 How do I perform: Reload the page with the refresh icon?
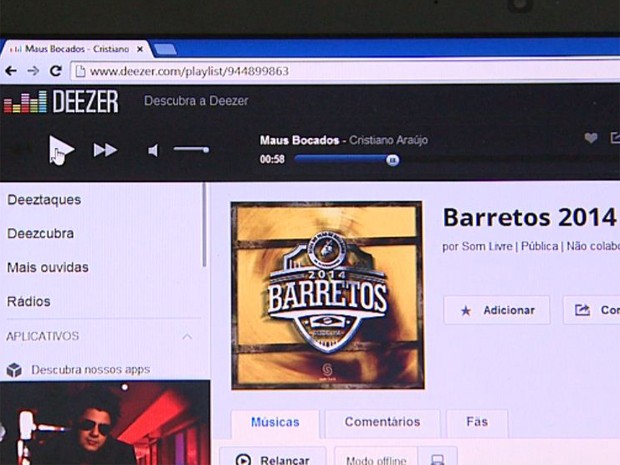(56, 71)
